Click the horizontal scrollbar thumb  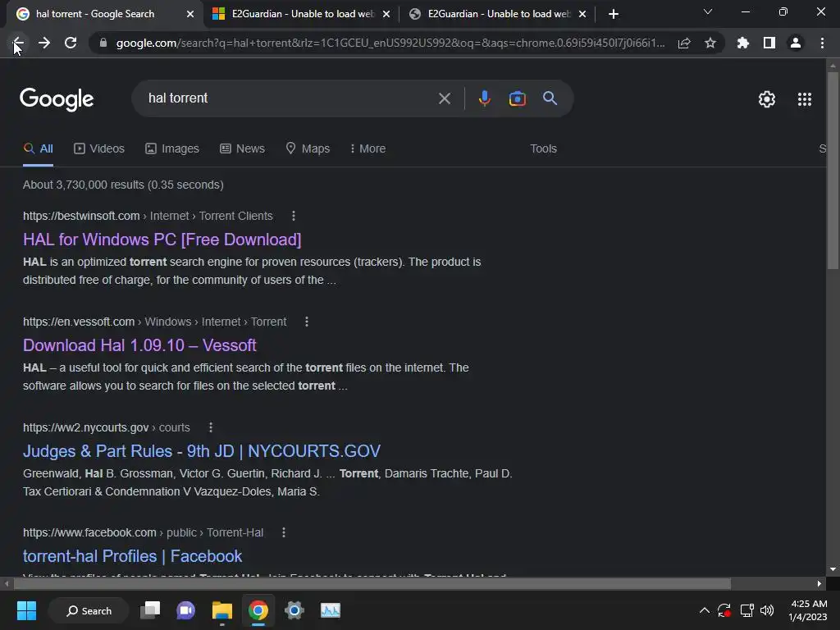click(372, 583)
